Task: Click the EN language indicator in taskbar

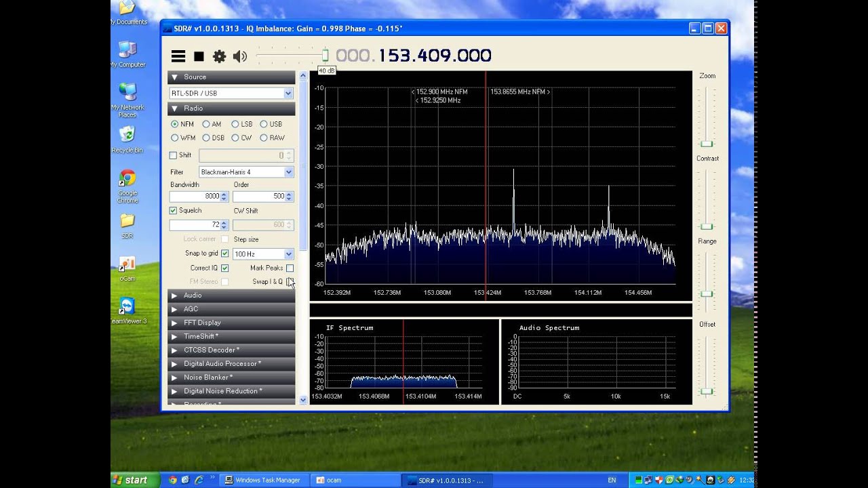Action: point(612,480)
